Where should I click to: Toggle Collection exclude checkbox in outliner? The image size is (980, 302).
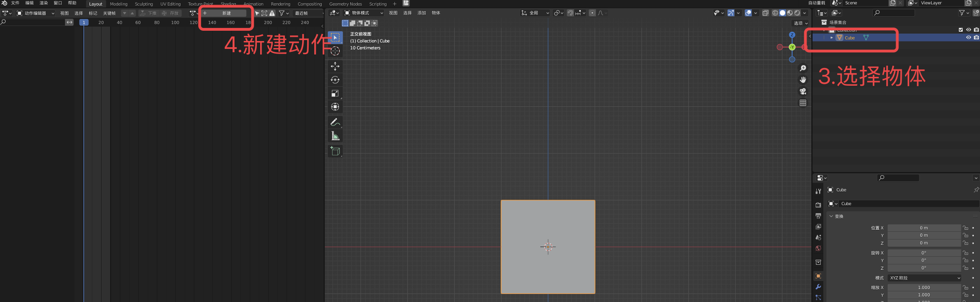click(960, 30)
